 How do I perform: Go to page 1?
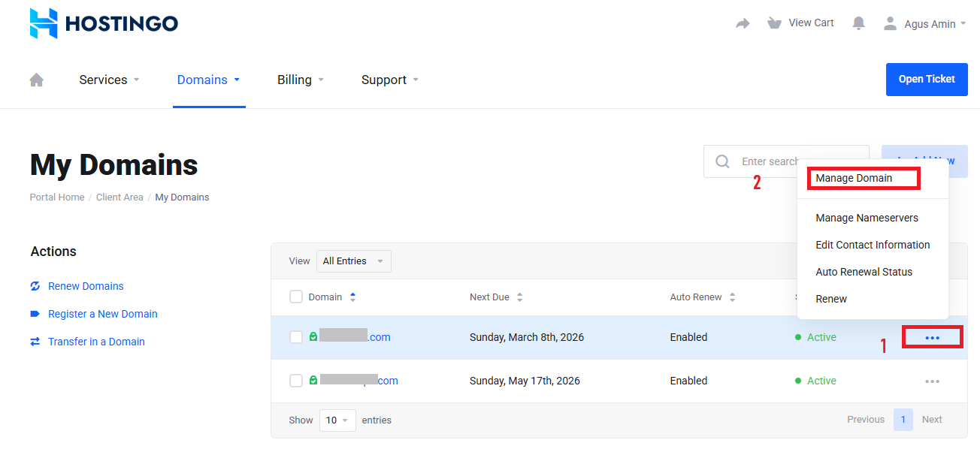point(903,420)
